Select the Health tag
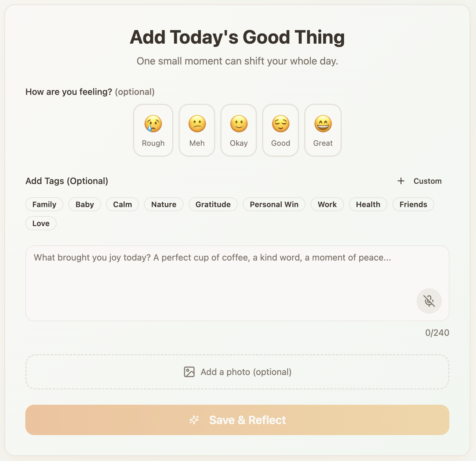 pos(368,204)
